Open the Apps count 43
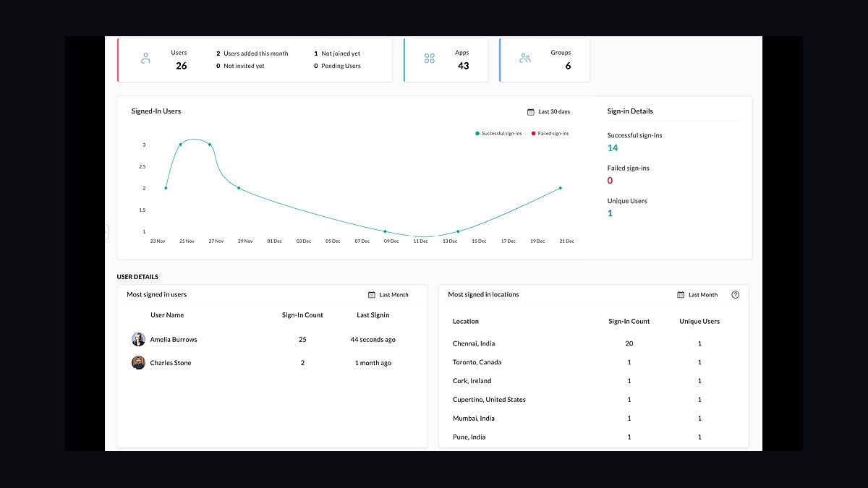The width and height of the screenshot is (868, 488). click(464, 66)
